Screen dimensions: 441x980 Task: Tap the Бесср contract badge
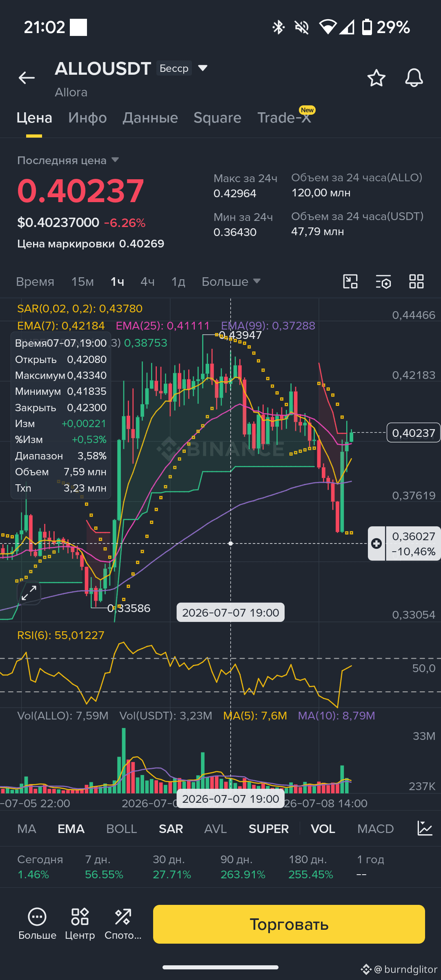tap(174, 68)
